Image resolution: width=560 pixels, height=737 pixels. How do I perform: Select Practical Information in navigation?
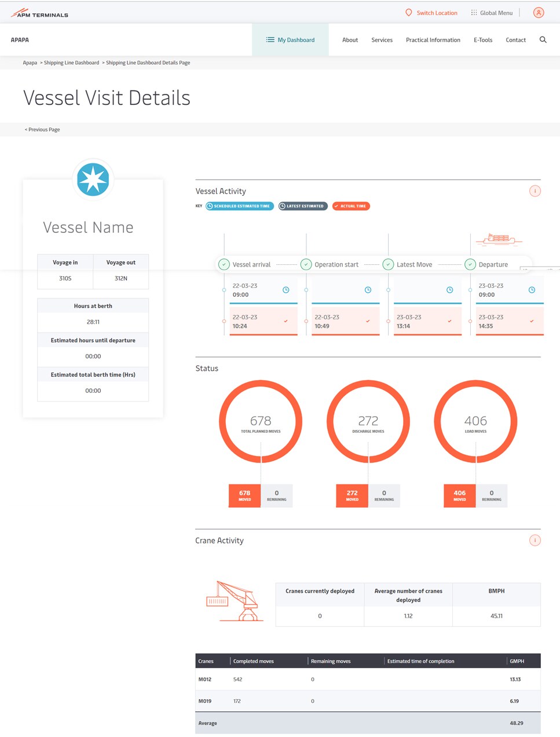pyautogui.click(x=433, y=40)
